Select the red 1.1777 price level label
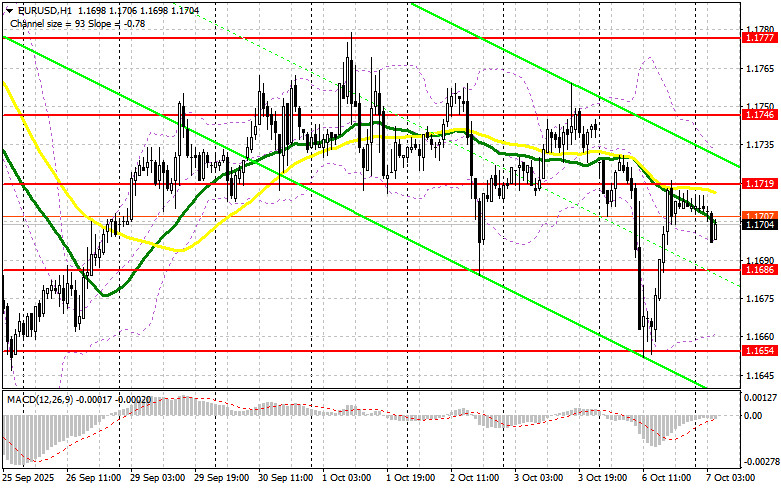 pos(759,38)
